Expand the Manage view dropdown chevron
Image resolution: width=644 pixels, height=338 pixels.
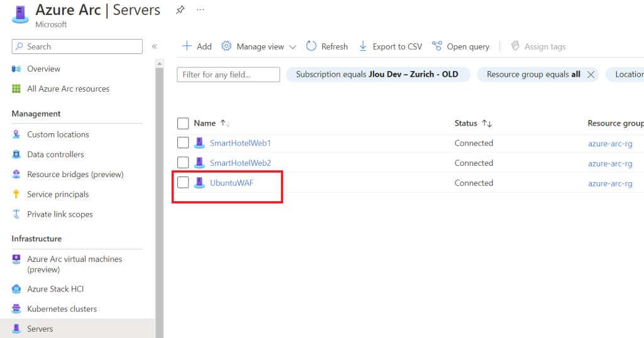tap(292, 46)
